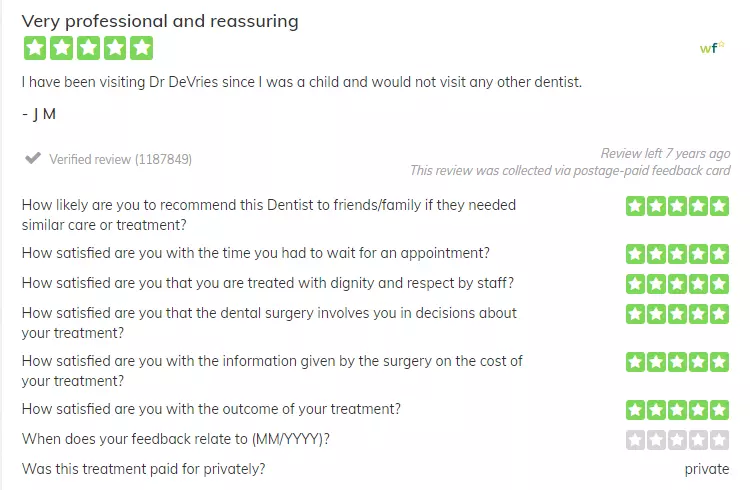Click cost information star rating
Viewport: 750px width, 490px height.
pyautogui.click(x=677, y=362)
